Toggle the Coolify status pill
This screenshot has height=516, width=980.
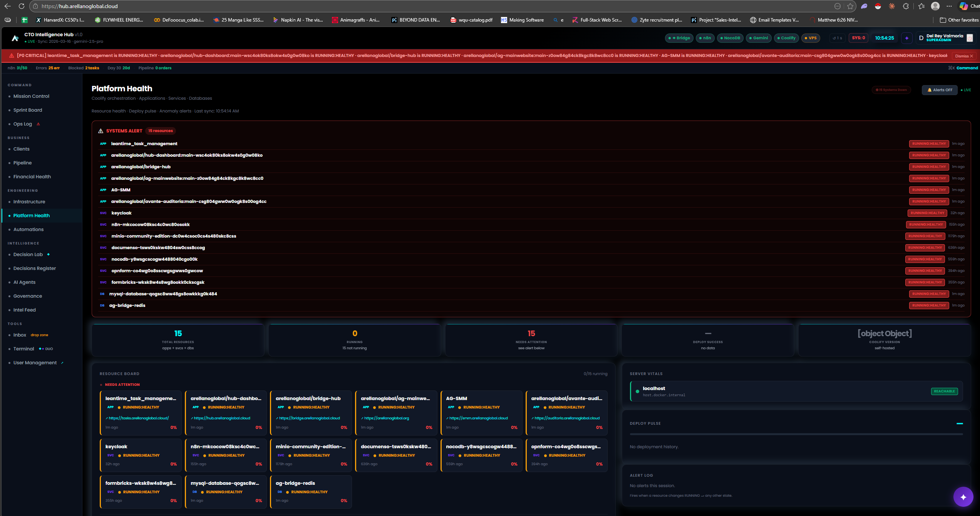click(x=786, y=38)
